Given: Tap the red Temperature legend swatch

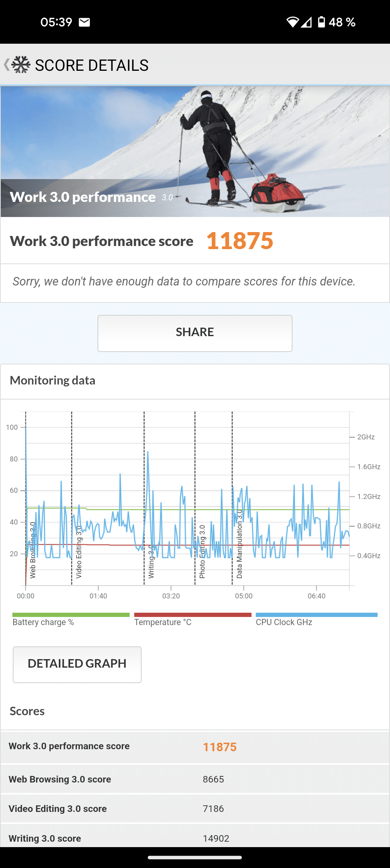Looking at the screenshot, I should pos(193,615).
